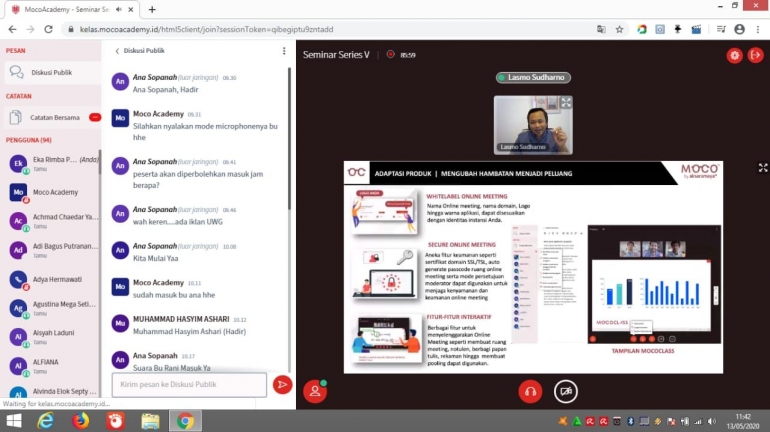The height and width of the screenshot is (432, 770).
Task: Click the Chrome taskbar icon
Action: point(185,421)
